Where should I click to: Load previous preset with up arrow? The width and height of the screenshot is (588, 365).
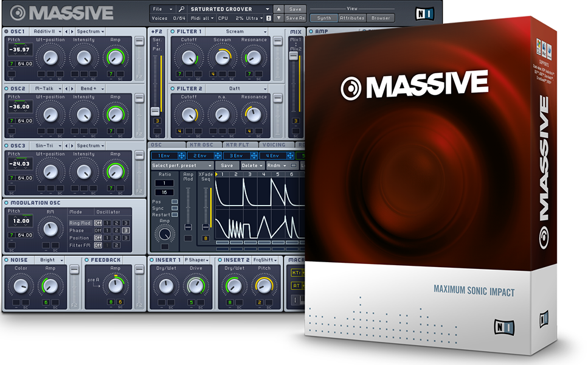coord(278,9)
